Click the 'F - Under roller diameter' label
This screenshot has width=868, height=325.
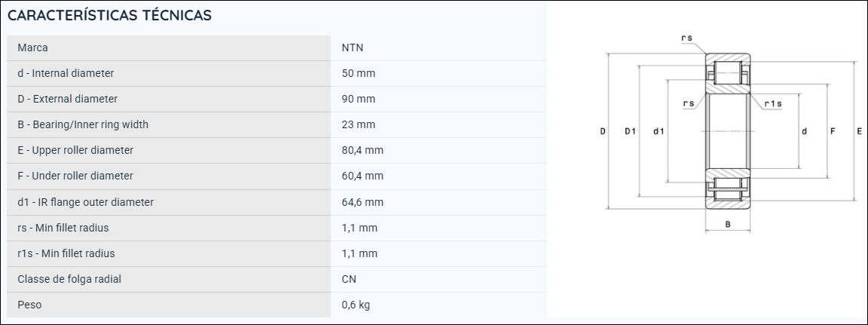pos(75,176)
